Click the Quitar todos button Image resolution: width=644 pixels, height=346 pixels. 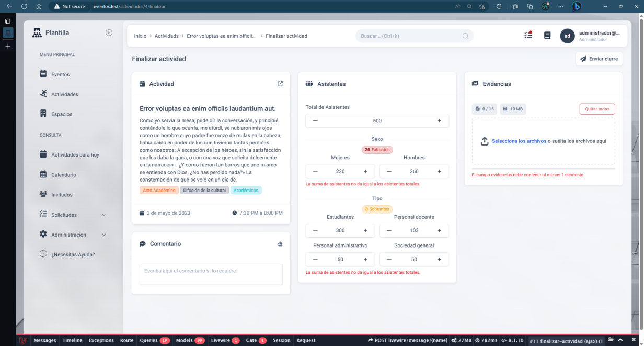point(597,109)
